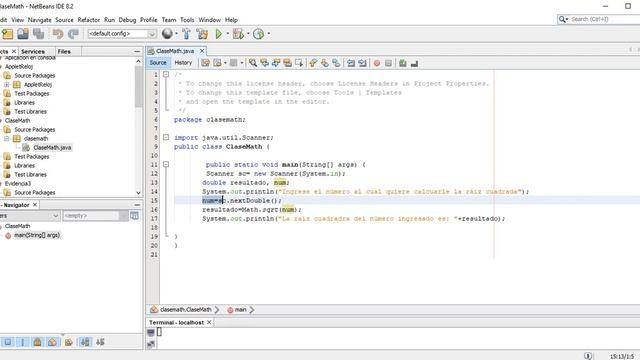Image resolution: width=640 pixels, height=360 pixels.
Task: Click the Last Edit editor toolbar icon
Action: coord(205,63)
